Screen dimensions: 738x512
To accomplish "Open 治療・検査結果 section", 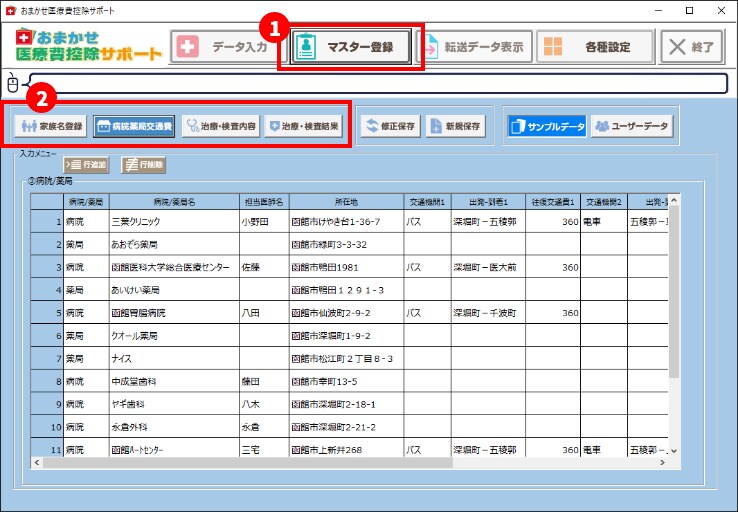I will coord(304,126).
